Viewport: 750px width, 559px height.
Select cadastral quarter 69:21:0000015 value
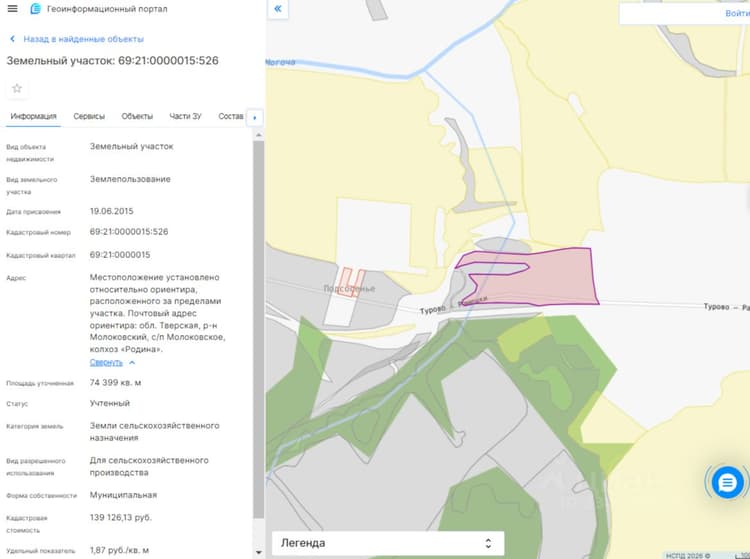point(120,255)
